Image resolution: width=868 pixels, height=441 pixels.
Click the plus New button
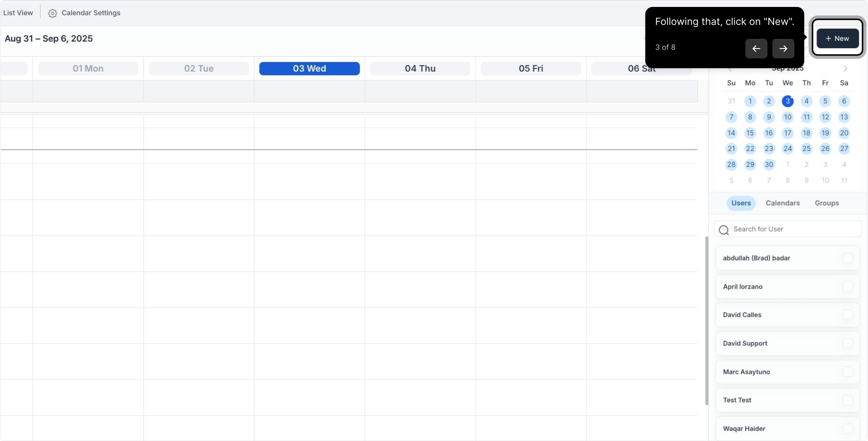(837, 38)
